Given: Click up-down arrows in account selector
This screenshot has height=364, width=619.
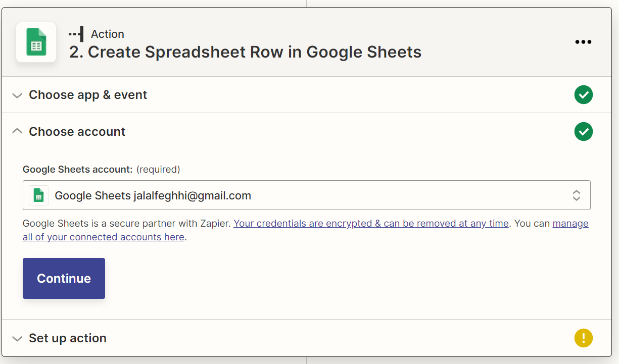Looking at the screenshot, I should [x=577, y=195].
